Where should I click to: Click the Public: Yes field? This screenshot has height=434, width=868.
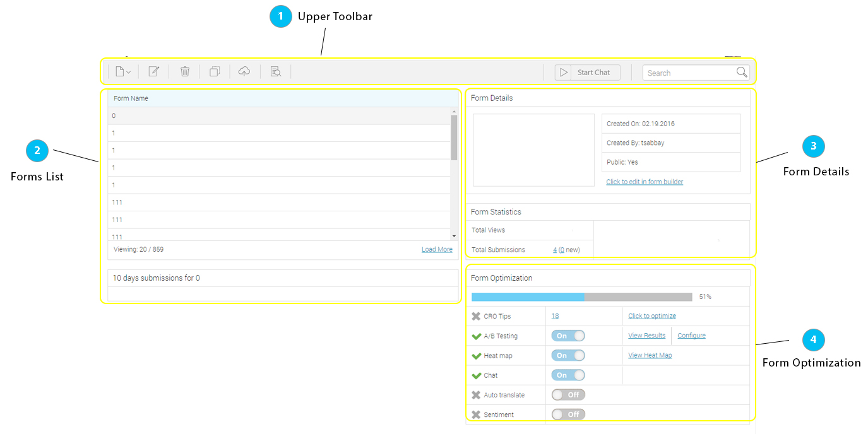pos(671,162)
